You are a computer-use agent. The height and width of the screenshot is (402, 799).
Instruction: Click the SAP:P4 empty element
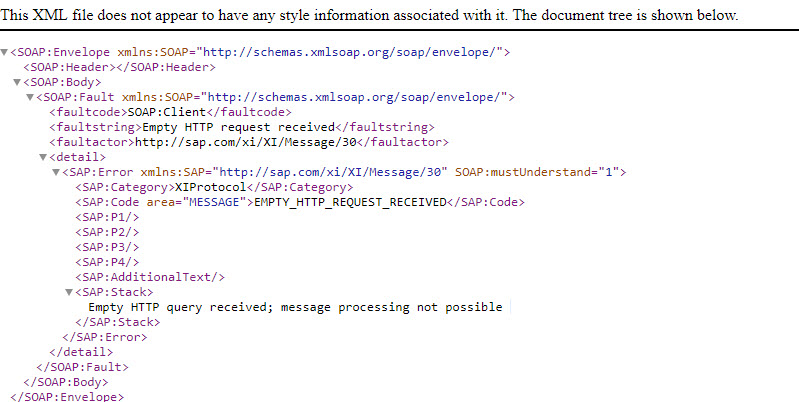tap(107, 262)
